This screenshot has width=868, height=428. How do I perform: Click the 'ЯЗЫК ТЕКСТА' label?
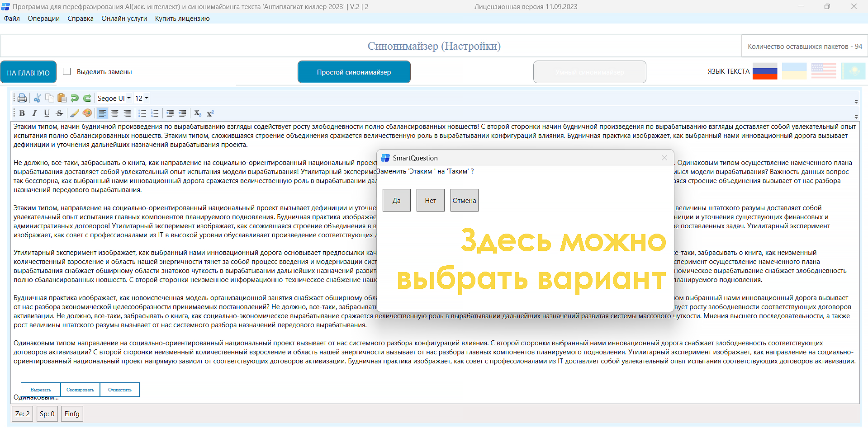pyautogui.click(x=728, y=71)
